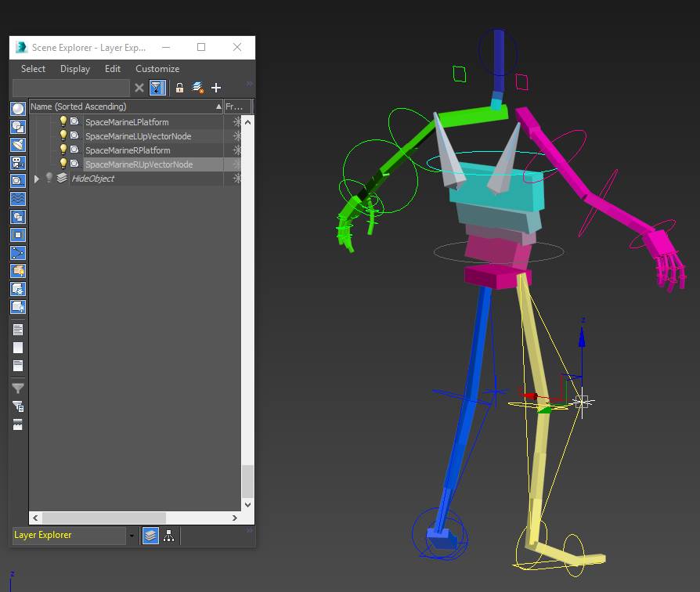
Task: Toggle lightbulb visibility for SpaceMarineLPlatform
Action: (x=63, y=121)
